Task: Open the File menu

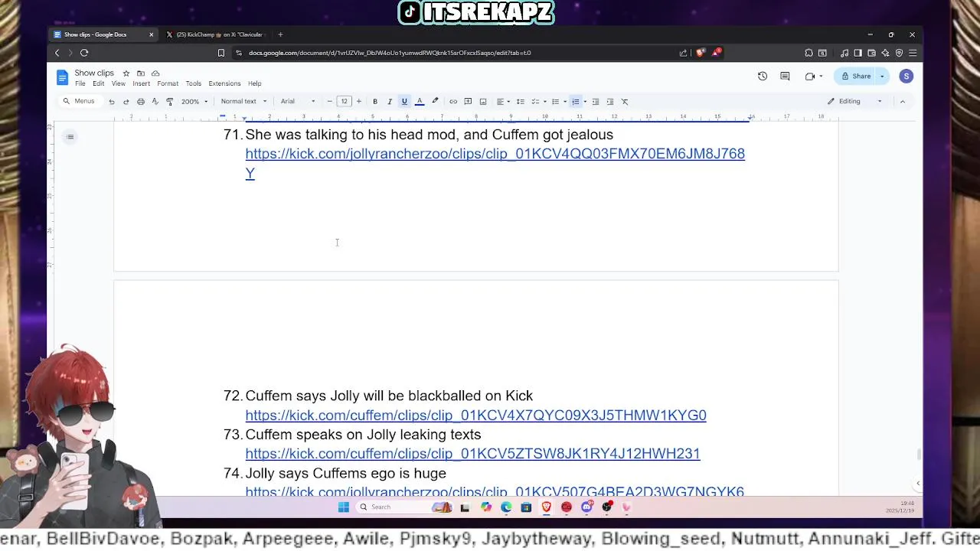Action: coord(80,84)
